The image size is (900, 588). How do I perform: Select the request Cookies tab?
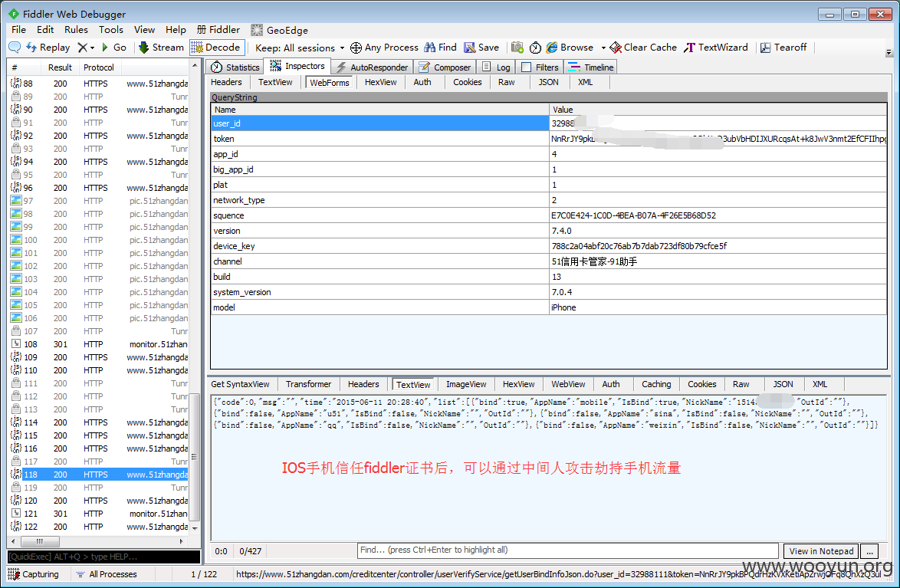[467, 82]
